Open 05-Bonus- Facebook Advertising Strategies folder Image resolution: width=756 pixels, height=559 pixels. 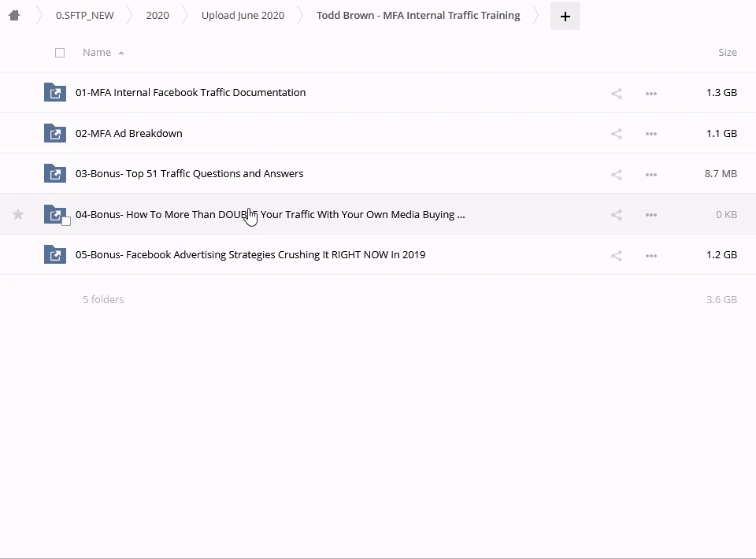[250, 254]
